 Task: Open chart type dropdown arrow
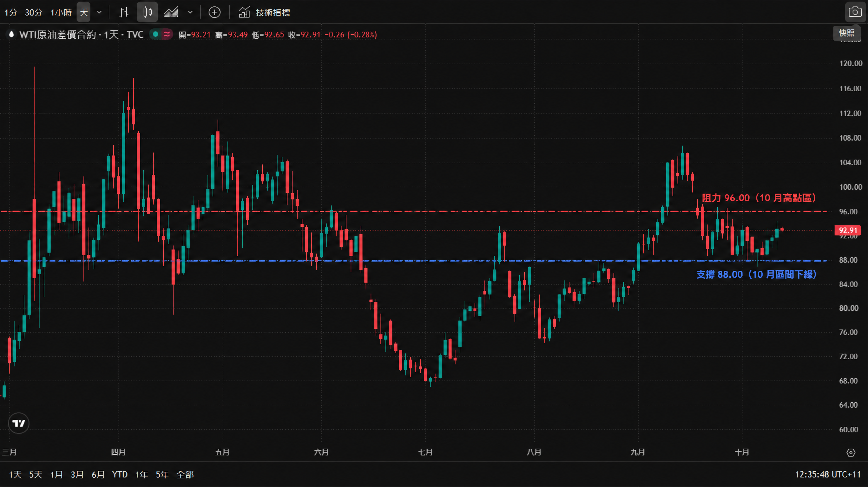[x=190, y=12]
